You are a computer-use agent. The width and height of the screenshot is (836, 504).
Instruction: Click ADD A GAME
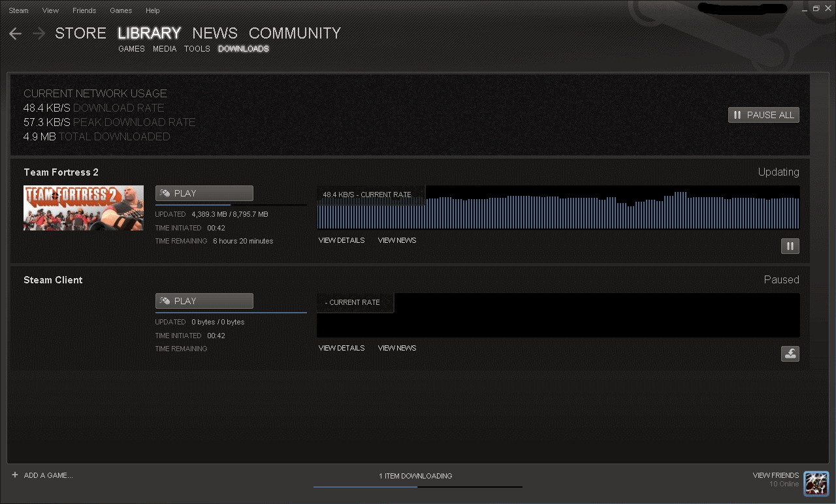pos(42,475)
